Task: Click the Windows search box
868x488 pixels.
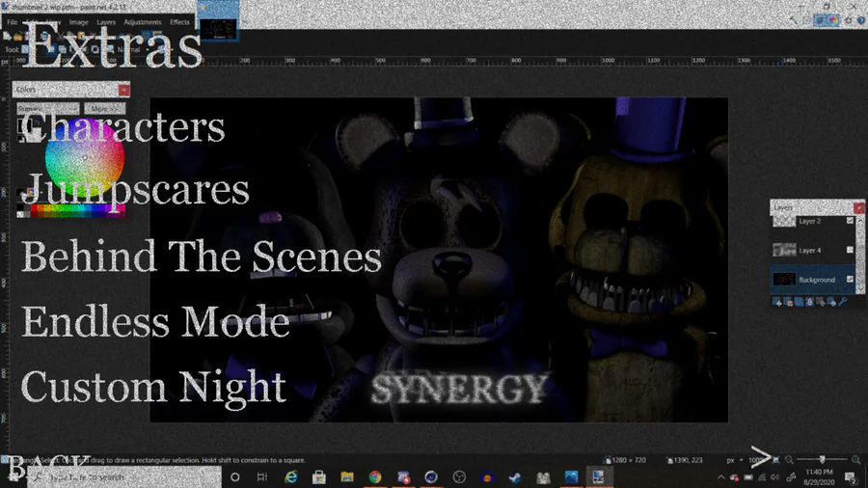Action: click(124, 477)
